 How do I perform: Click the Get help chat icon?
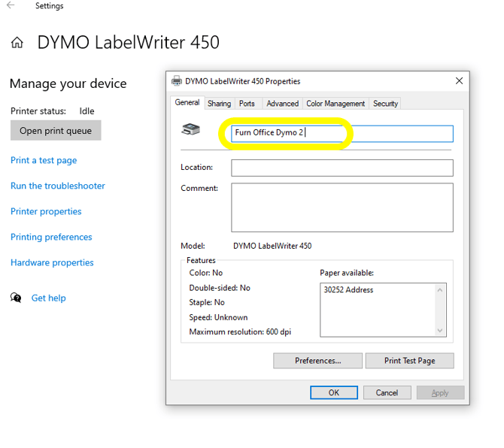pyautogui.click(x=16, y=298)
